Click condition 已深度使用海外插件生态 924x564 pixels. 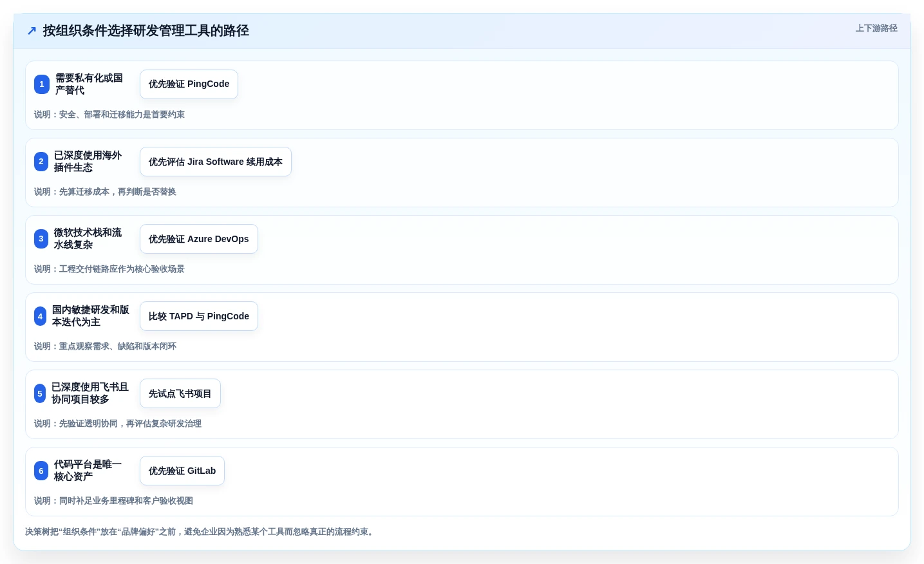coord(88,162)
